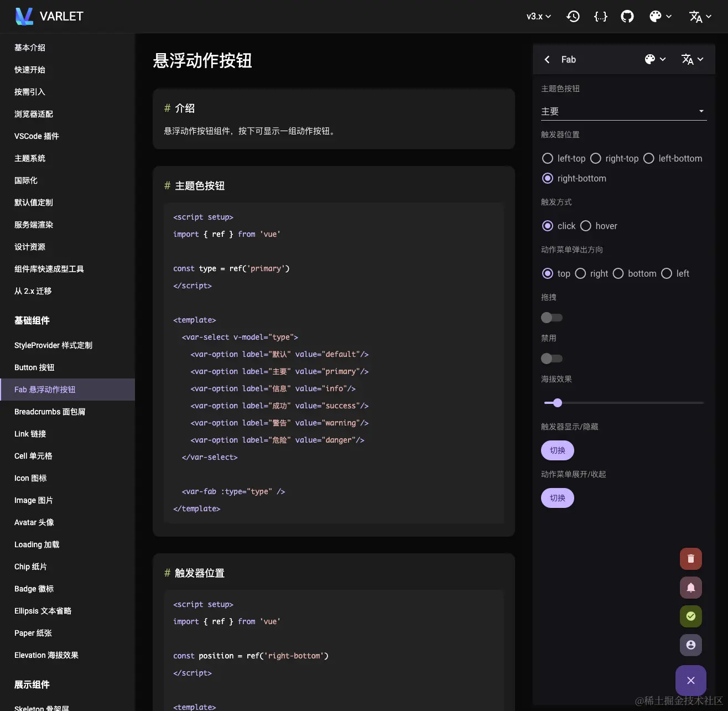Adjust the 海拔效果 elevation slider
The image size is (728, 711).
(x=624, y=403)
